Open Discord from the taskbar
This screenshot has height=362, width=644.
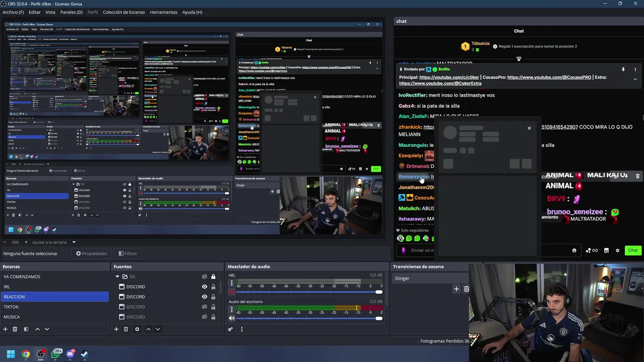click(x=70, y=354)
